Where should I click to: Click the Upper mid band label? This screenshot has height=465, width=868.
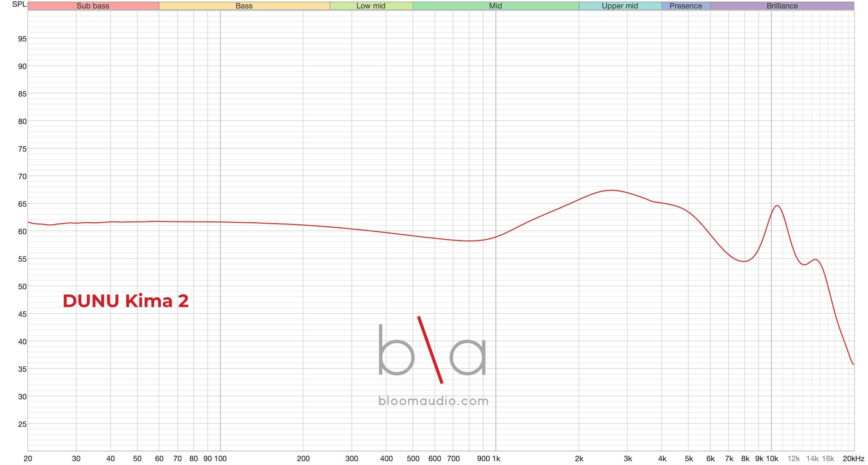620,6
